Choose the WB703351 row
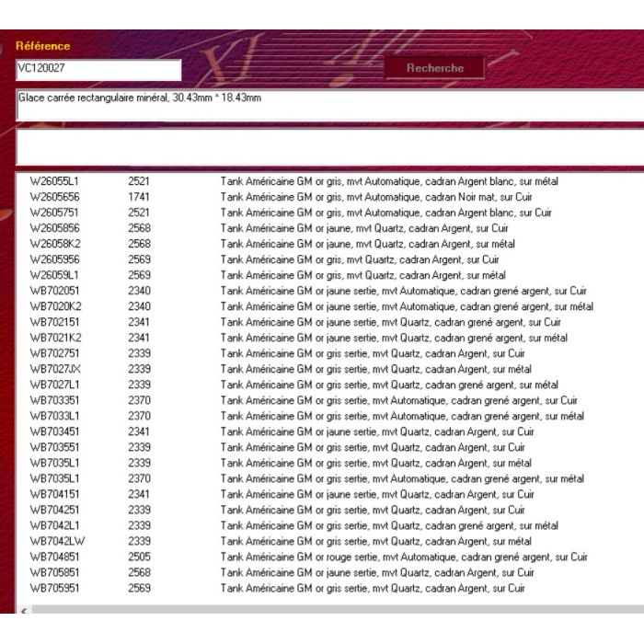 (x=55, y=400)
